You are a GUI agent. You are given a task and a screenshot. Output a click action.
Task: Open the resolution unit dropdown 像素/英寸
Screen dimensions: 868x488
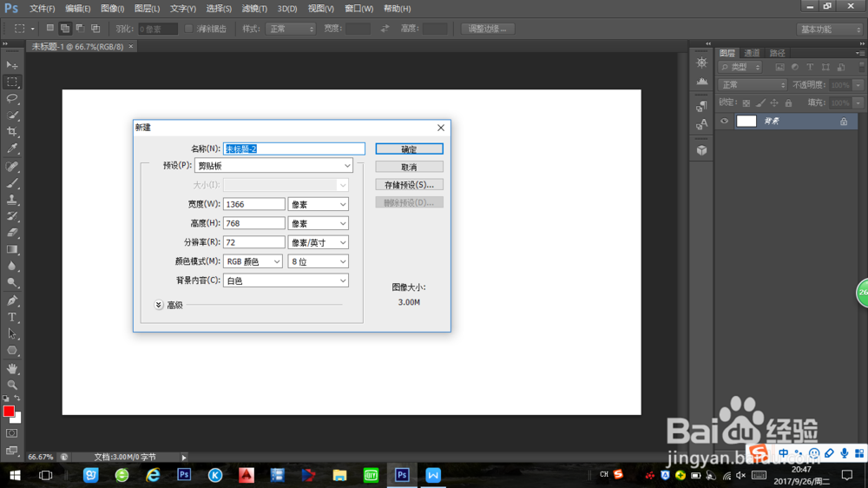318,242
